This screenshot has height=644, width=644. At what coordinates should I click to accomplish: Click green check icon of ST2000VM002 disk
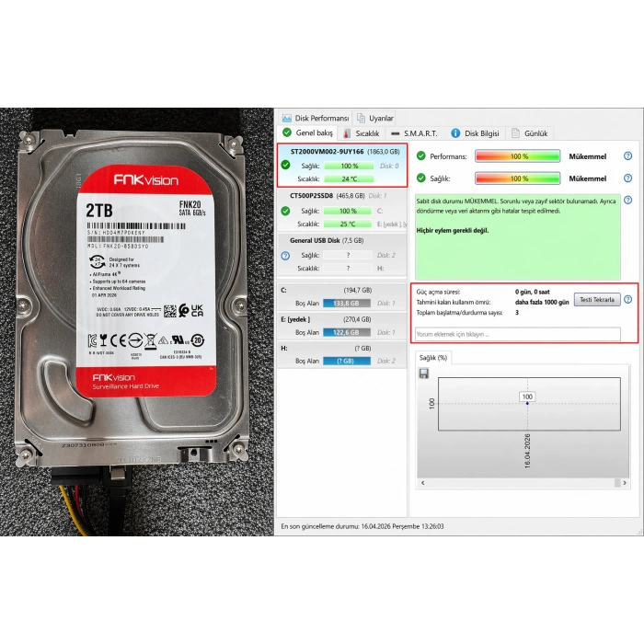(x=285, y=165)
